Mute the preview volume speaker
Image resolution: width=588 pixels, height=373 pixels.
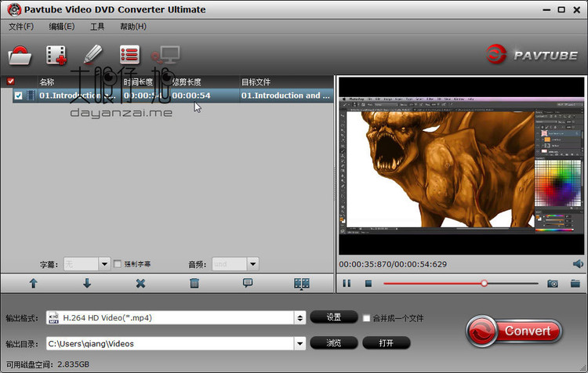tap(578, 264)
